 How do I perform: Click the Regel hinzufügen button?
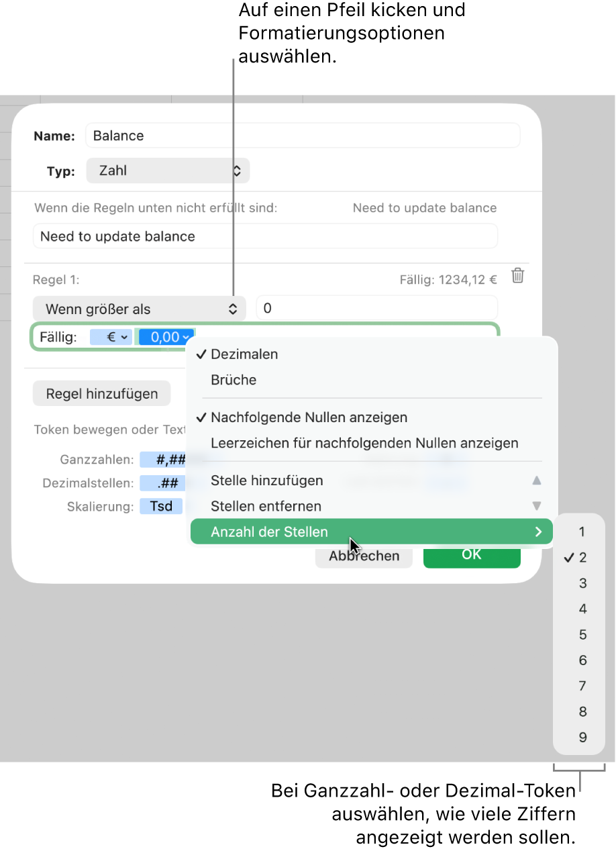(102, 393)
